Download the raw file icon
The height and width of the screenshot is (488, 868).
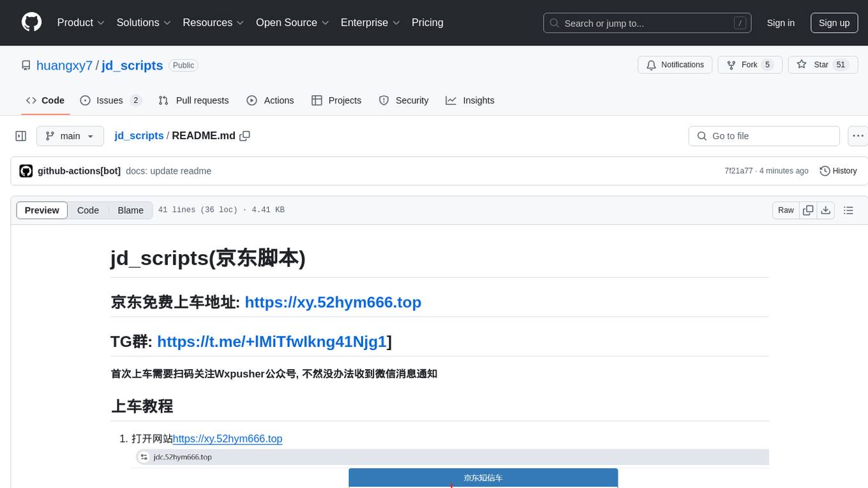click(825, 210)
